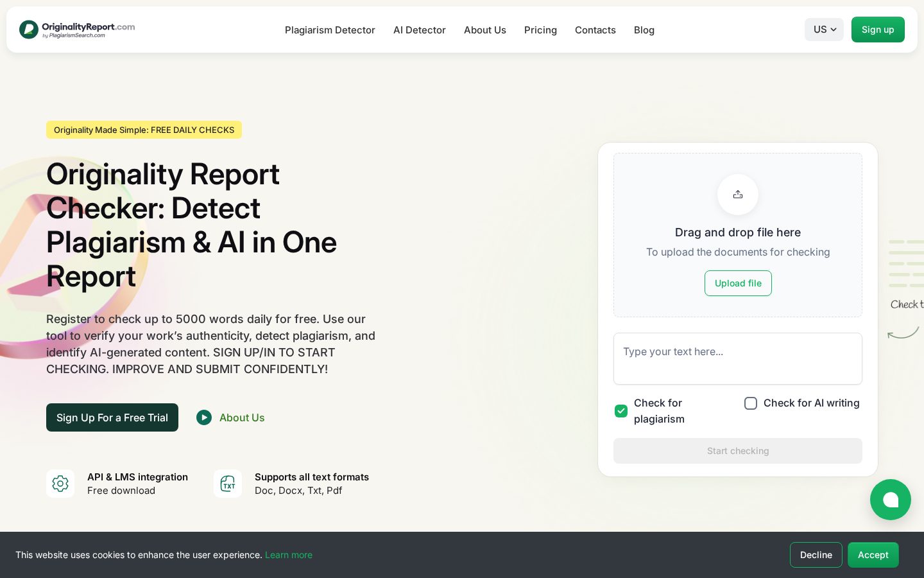Click the play icon beside About Us
Viewport: 924px width, 578px height.
tap(204, 417)
